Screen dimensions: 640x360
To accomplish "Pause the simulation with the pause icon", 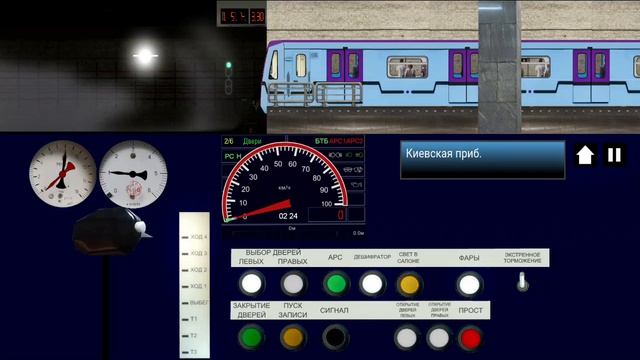I will pyautogui.click(x=614, y=155).
